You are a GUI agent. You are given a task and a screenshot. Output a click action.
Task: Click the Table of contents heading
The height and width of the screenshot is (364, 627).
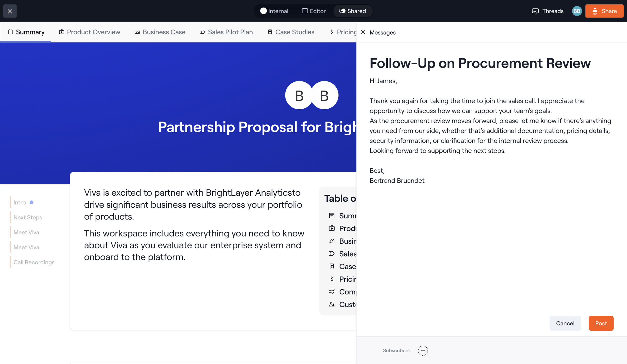(340, 198)
